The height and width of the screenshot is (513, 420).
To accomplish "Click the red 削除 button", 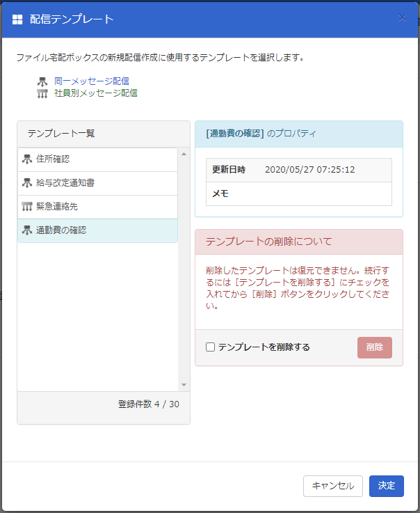I will click(375, 347).
